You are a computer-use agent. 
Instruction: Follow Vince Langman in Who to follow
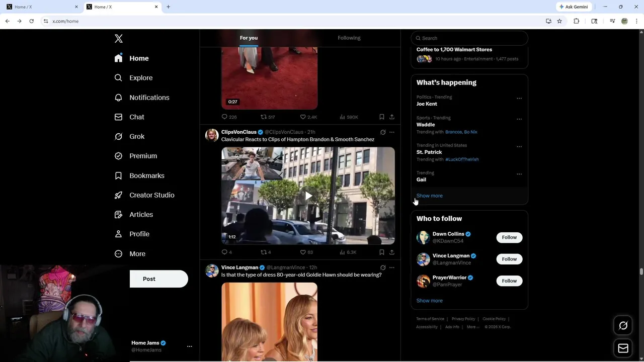[x=509, y=259]
